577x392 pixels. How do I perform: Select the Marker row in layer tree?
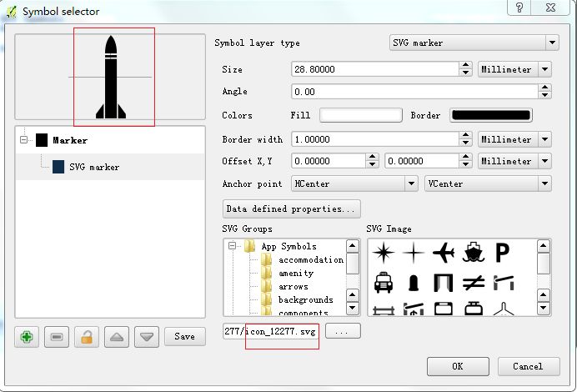pyautogui.click(x=110, y=140)
